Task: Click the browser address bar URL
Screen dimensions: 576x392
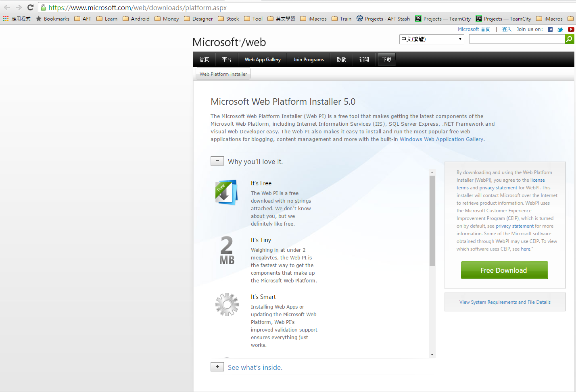Action: tap(138, 8)
